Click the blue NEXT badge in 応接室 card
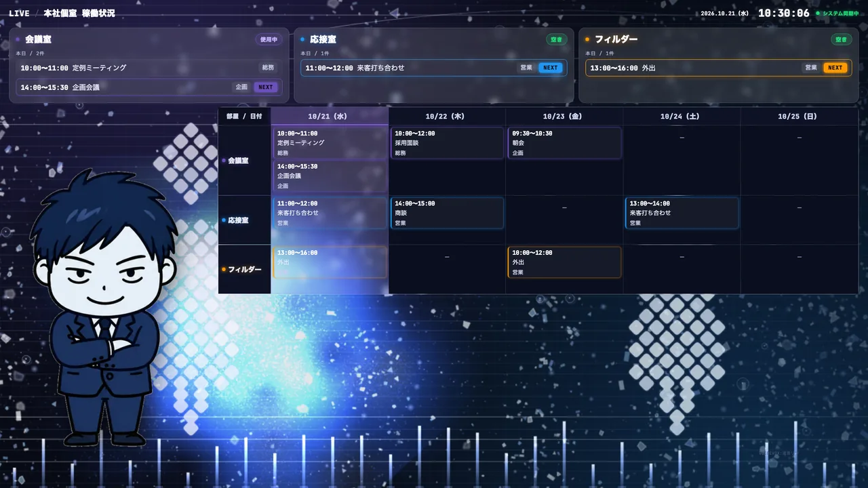The height and width of the screenshot is (488, 868). (551, 68)
